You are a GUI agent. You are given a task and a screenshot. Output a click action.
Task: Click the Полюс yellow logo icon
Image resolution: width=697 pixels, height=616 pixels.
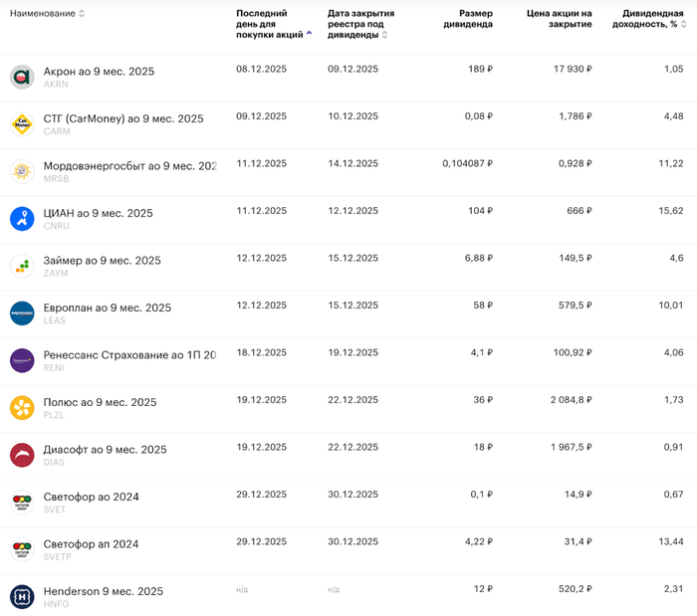tap(22, 408)
